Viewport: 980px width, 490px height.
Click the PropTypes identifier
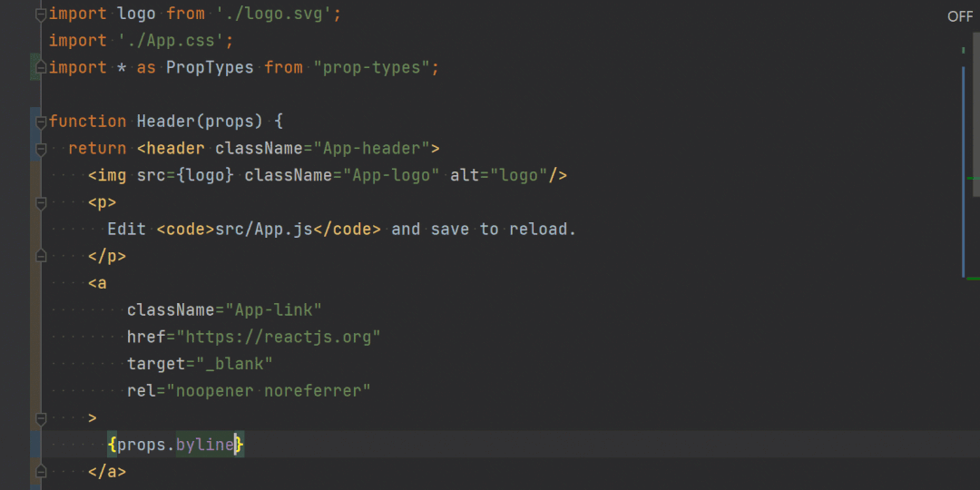(210, 67)
